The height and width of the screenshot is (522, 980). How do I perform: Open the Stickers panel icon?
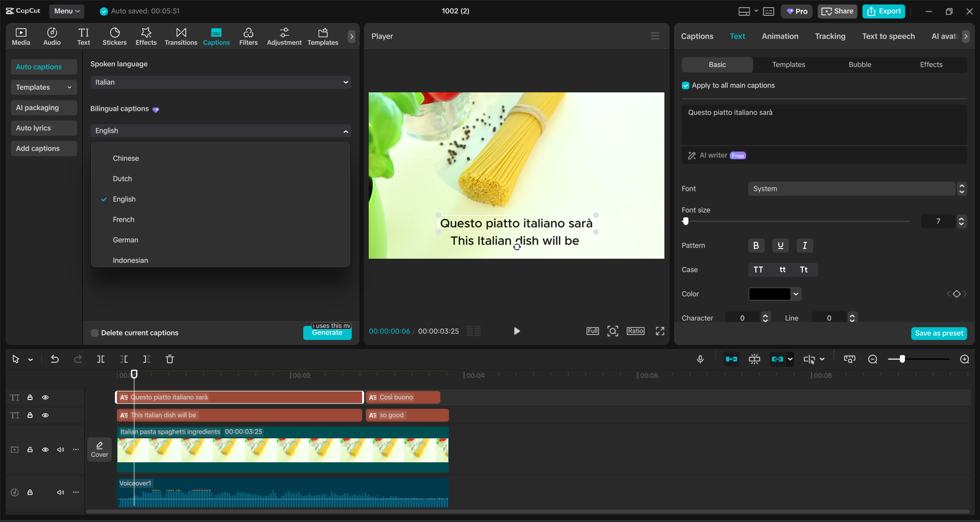coord(114,36)
